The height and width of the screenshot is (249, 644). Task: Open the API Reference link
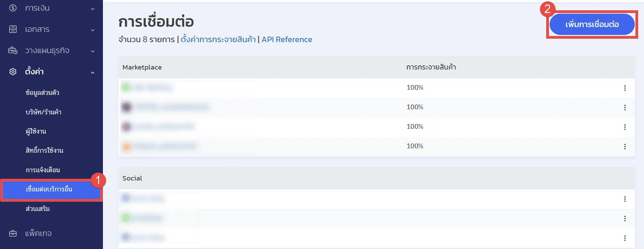(x=287, y=39)
